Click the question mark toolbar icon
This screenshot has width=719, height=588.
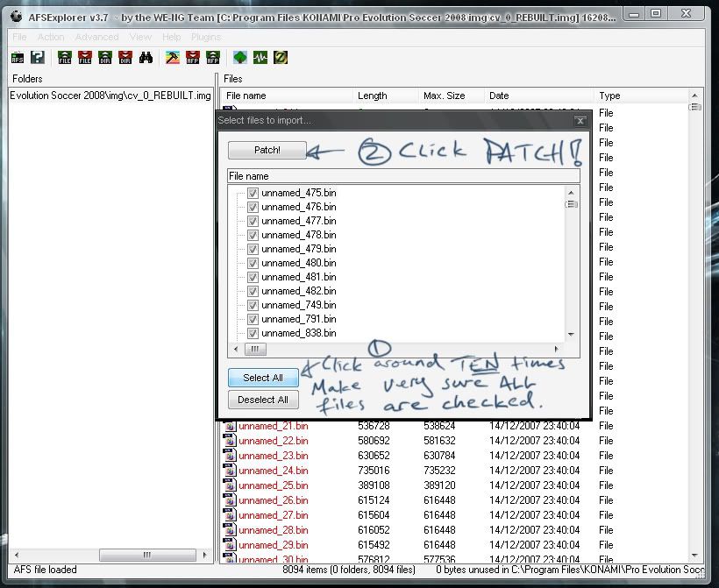(38, 57)
